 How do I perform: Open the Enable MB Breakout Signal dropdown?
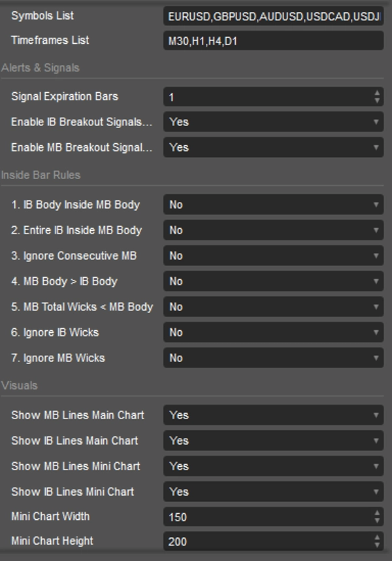tap(274, 148)
